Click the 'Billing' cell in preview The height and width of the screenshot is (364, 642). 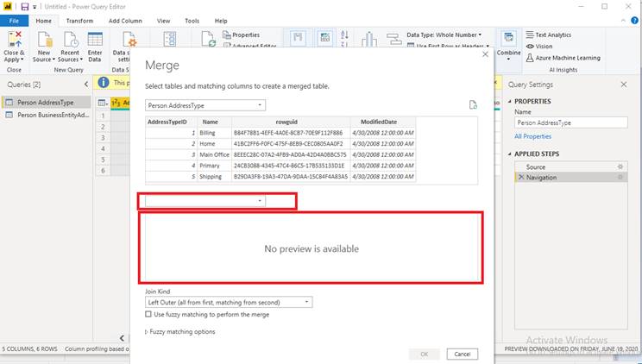click(x=215, y=133)
